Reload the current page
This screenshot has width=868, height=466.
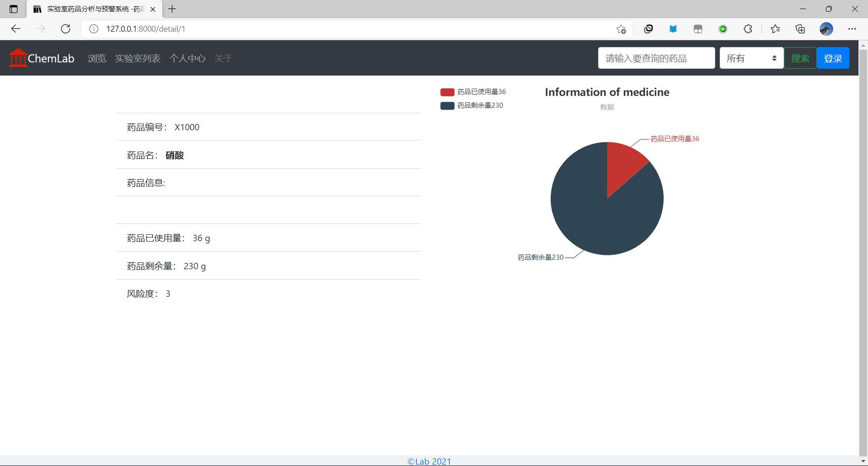pyautogui.click(x=66, y=29)
